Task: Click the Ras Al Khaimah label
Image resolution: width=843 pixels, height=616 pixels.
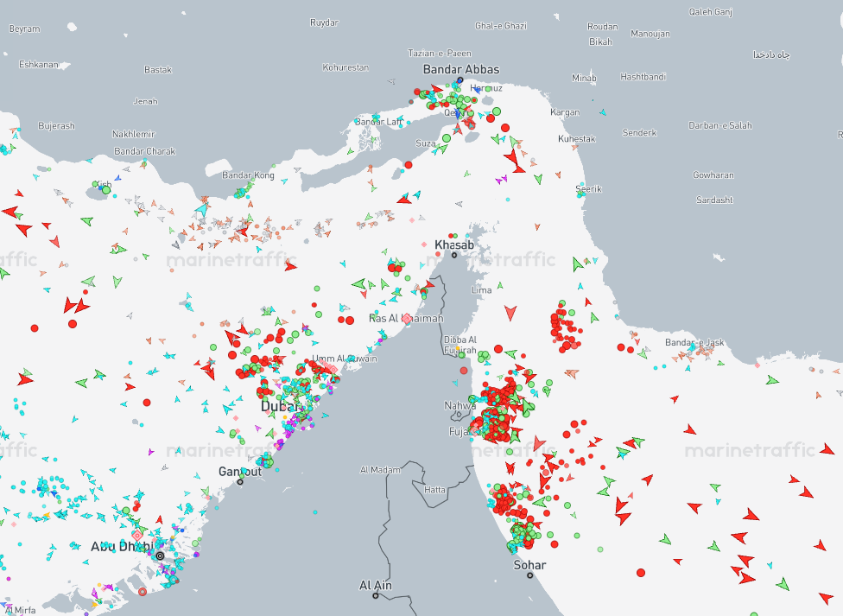Action: 406,319
